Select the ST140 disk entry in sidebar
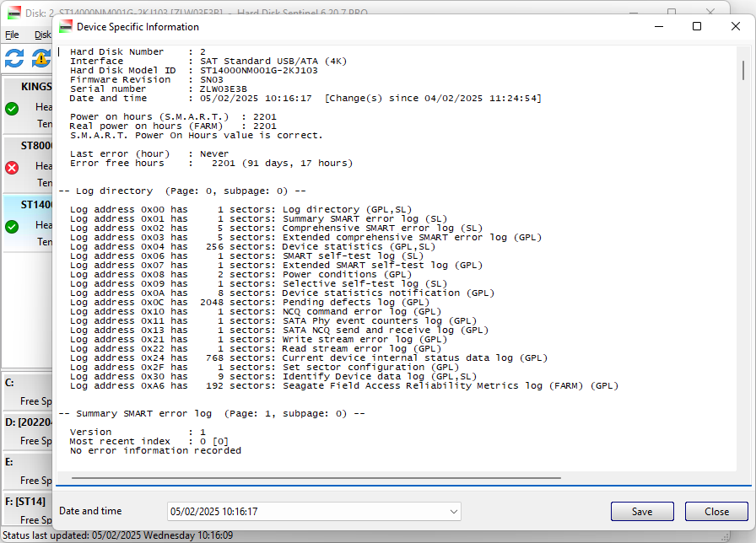The image size is (756, 543). [x=28, y=223]
